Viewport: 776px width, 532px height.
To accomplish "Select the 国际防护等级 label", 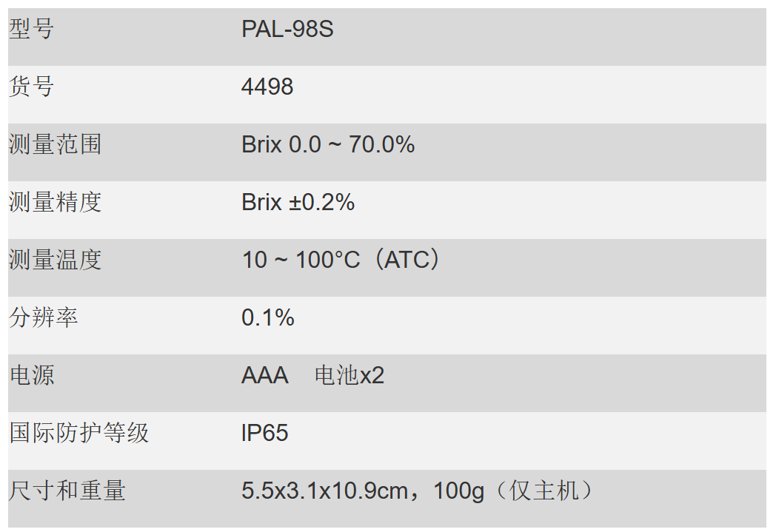I will [x=78, y=433].
